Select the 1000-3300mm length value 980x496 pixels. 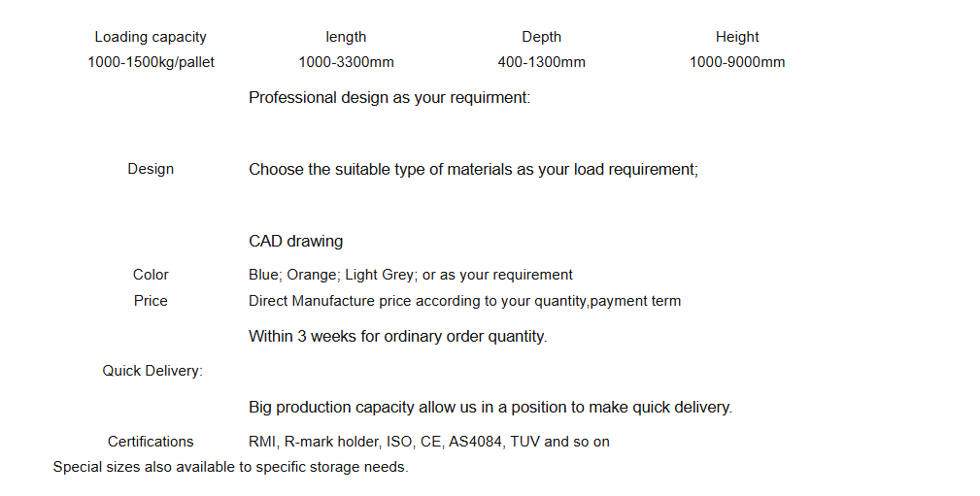pyautogui.click(x=346, y=62)
